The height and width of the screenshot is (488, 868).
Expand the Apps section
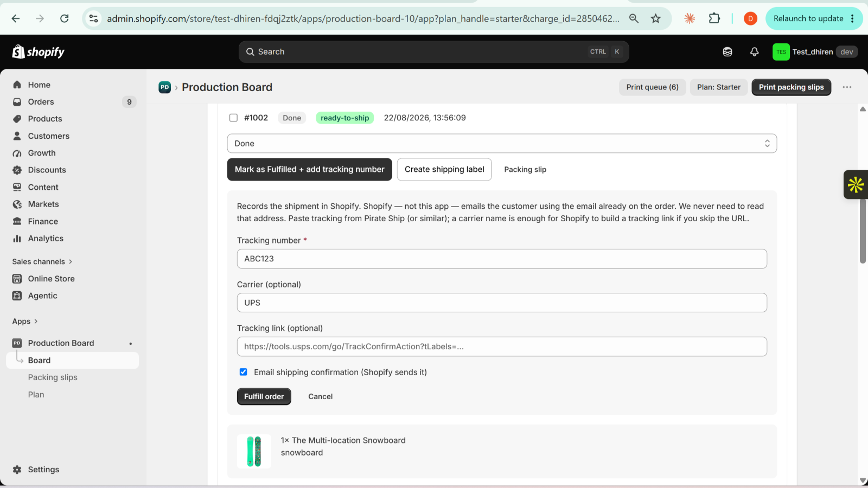(25, 322)
